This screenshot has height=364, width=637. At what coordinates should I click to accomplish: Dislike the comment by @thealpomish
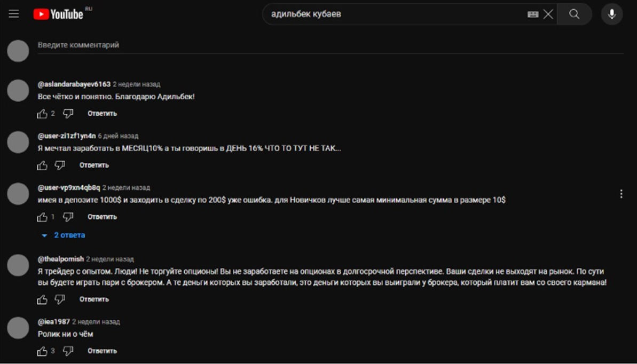(60, 299)
